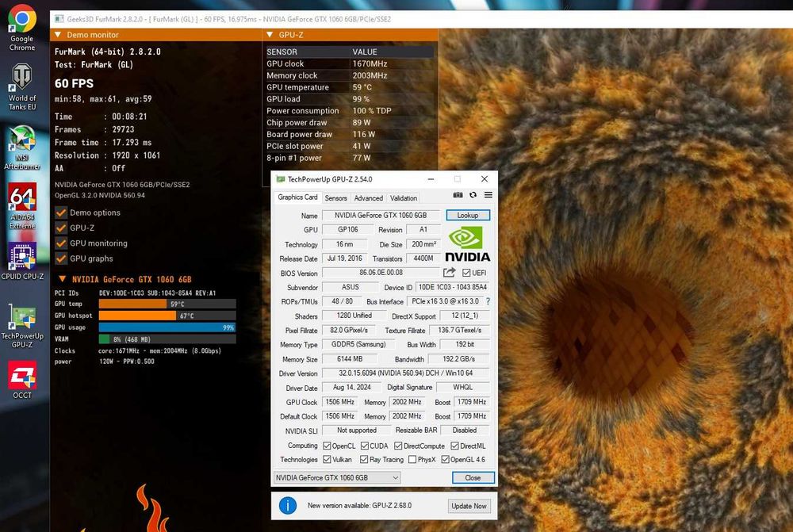Open GPU-Z hamburger menu
The height and width of the screenshot is (532, 793).
tap(488, 195)
